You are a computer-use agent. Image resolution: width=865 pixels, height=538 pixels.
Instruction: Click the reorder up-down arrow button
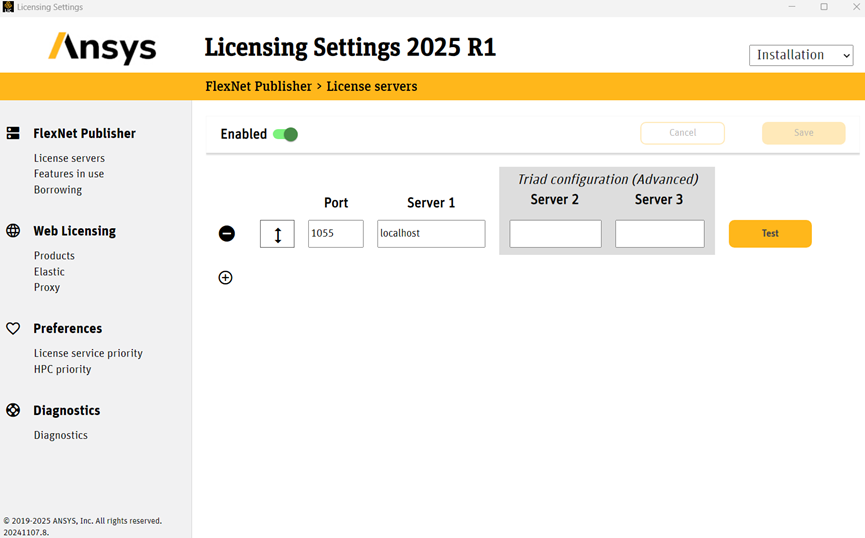pyautogui.click(x=277, y=234)
